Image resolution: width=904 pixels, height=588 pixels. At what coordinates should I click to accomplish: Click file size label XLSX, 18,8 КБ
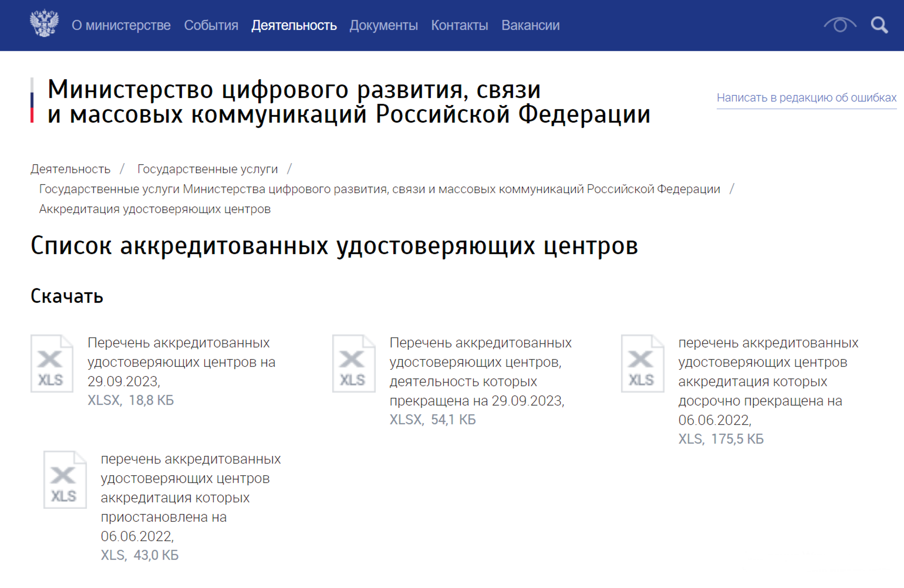tap(131, 401)
